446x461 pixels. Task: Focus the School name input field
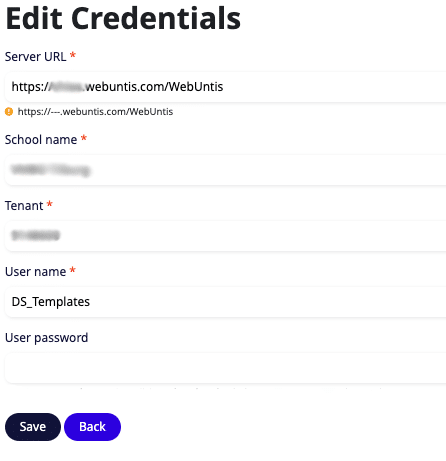coord(225,170)
